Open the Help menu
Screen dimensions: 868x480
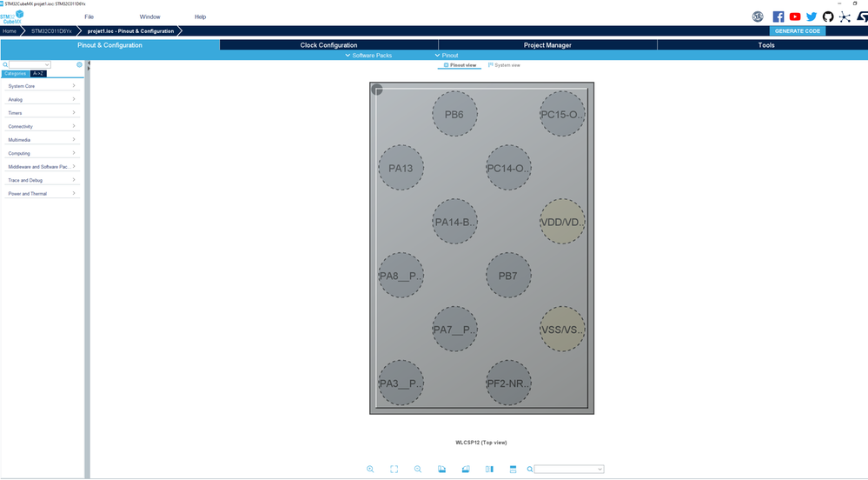(x=201, y=17)
